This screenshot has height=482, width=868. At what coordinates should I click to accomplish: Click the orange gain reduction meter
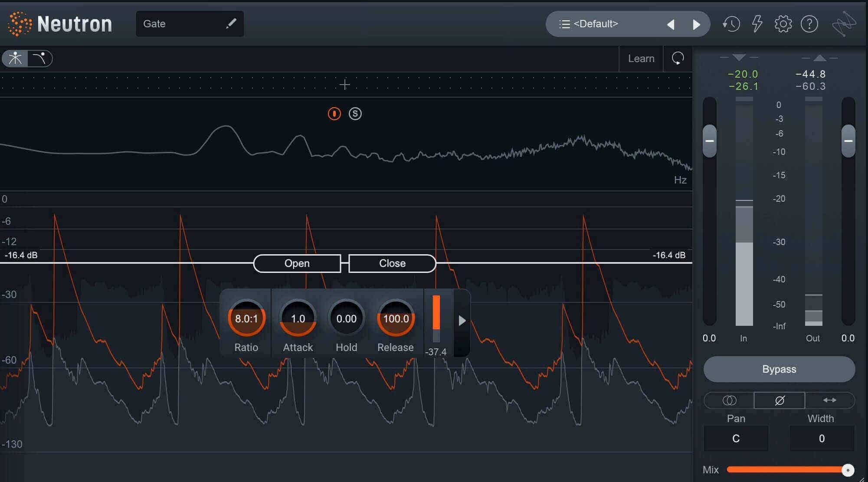coord(436,319)
